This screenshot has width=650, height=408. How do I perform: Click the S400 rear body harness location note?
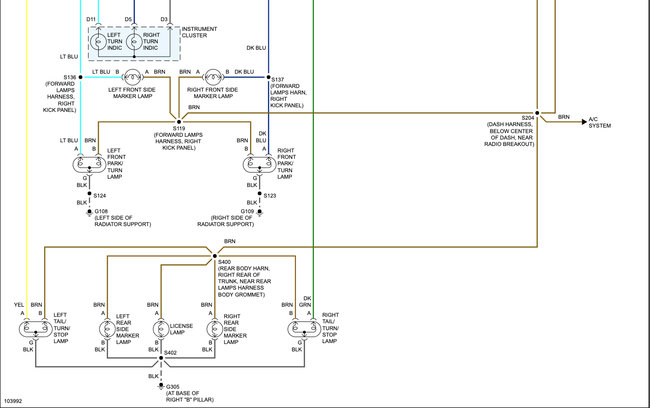click(244, 282)
